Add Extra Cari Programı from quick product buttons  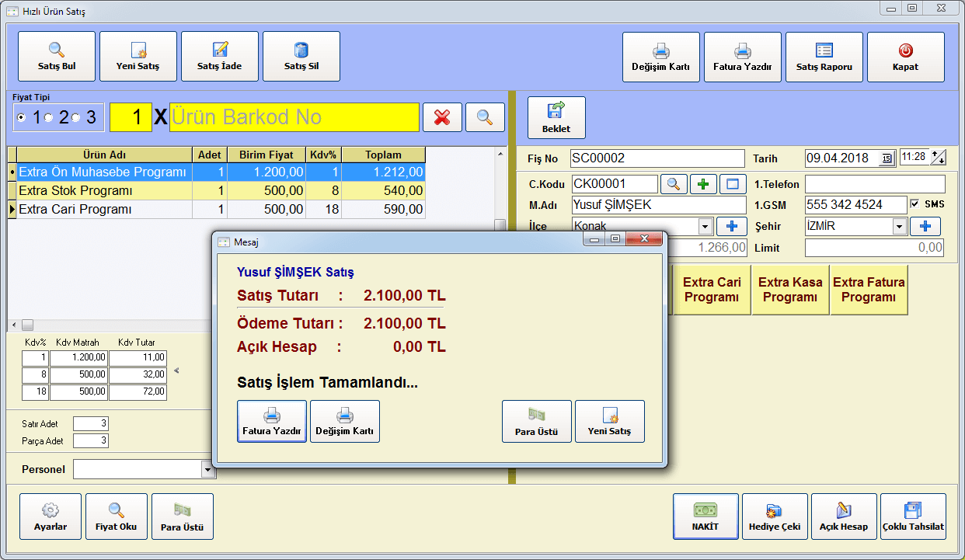coord(712,290)
